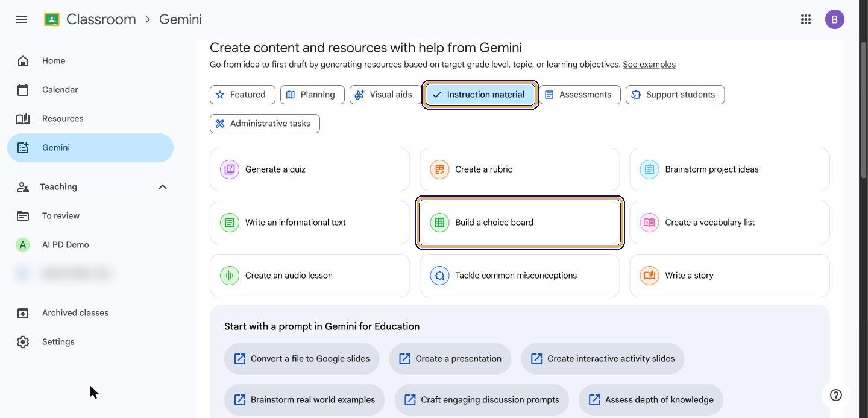
Task: Open Settings in the sidebar
Action: coord(90,342)
